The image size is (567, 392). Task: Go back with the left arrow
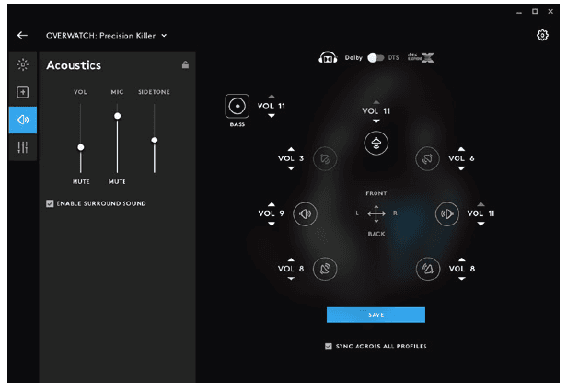pyautogui.click(x=22, y=35)
